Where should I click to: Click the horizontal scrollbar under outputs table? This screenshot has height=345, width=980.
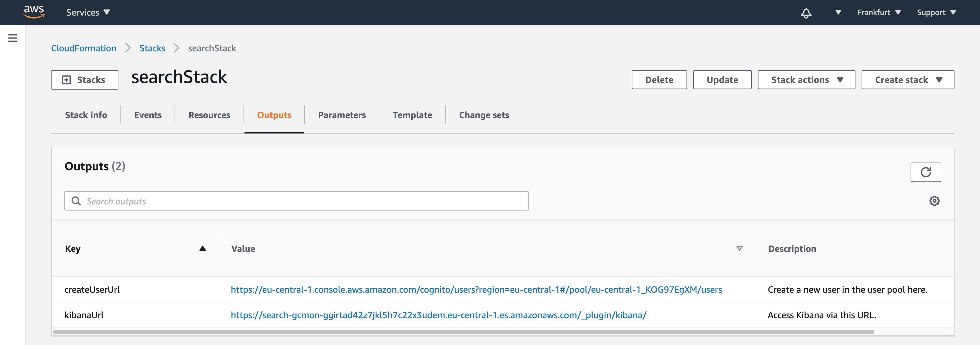(463, 332)
